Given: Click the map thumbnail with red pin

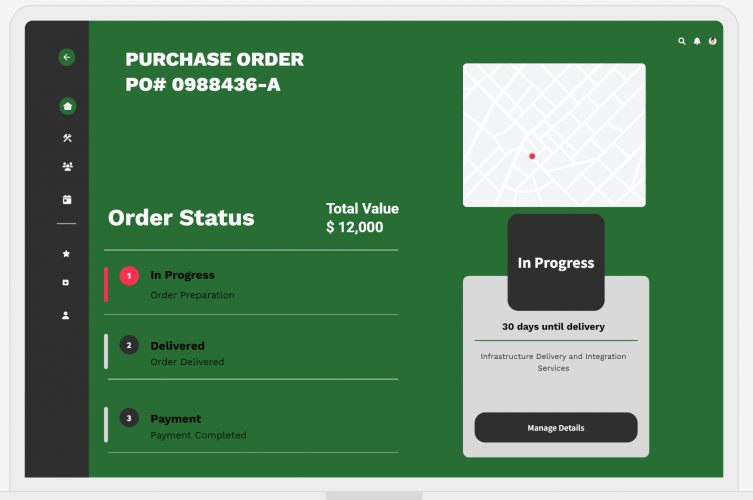Looking at the screenshot, I should point(554,135).
